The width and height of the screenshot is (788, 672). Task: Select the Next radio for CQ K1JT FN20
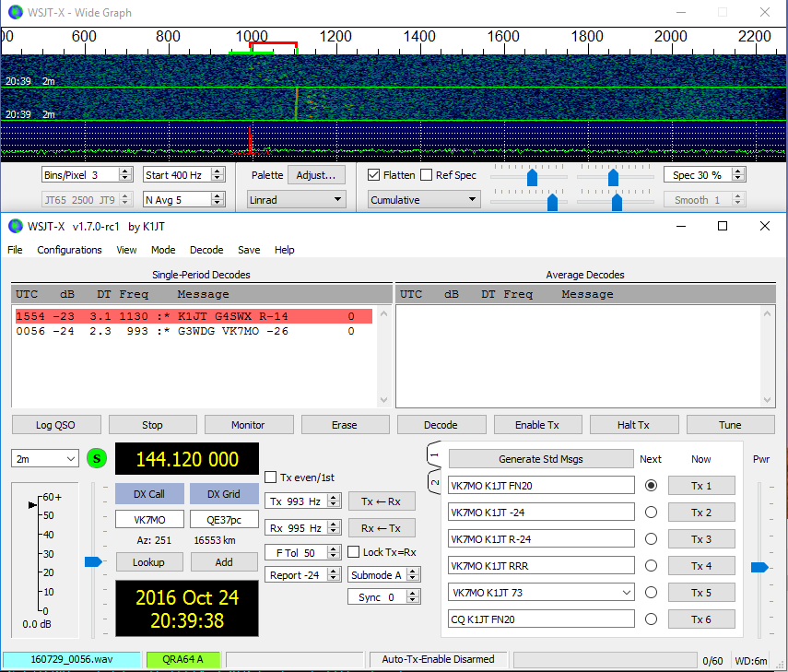[x=651, y=619]
